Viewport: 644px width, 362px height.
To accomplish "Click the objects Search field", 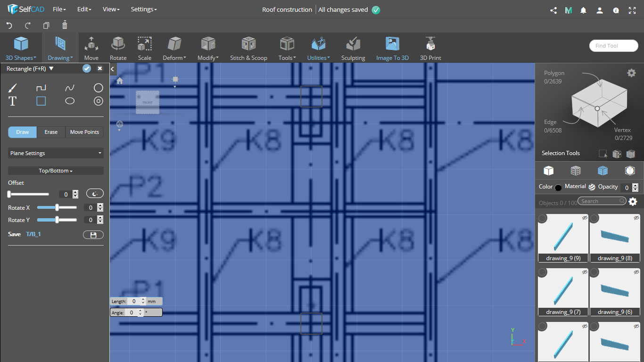I will [x=603, y=201].
